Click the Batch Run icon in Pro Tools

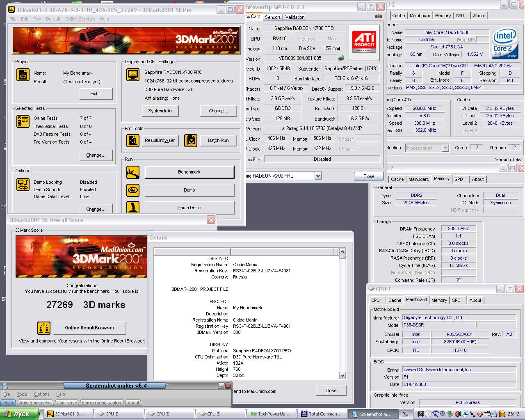point(190,140)
